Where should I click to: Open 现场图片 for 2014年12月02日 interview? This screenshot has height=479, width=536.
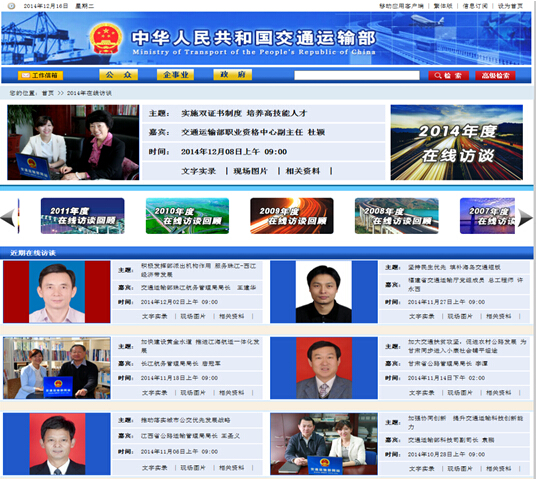[x=193, y=316]
